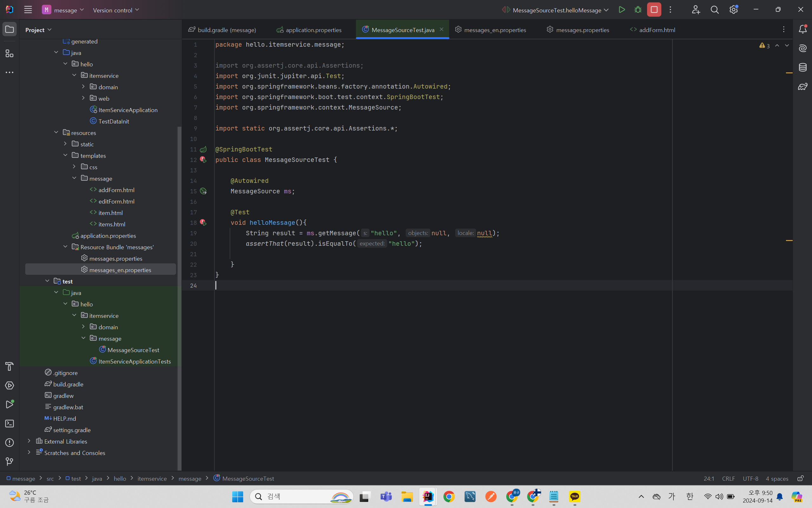Open the Services tool window icon
The width and height of the screenshot is (812, 508).
10,385
